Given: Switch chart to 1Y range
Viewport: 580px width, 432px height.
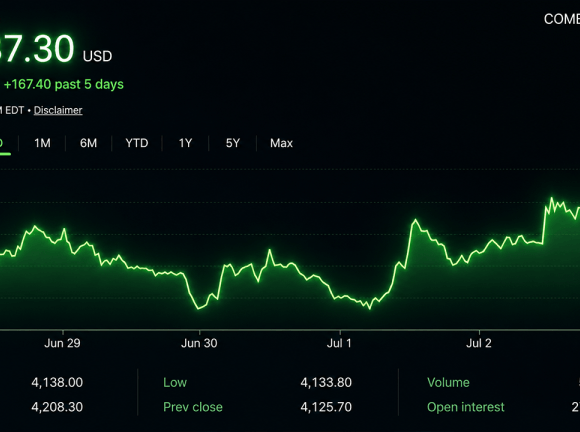Looking at the screenshot, I should [x=185, y=143].
